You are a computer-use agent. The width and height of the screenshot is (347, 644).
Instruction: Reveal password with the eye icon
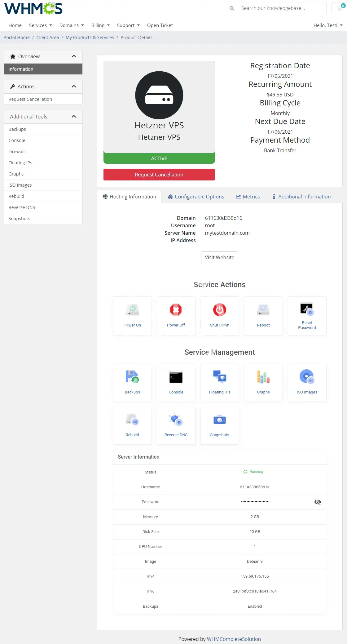click(318, 502)
